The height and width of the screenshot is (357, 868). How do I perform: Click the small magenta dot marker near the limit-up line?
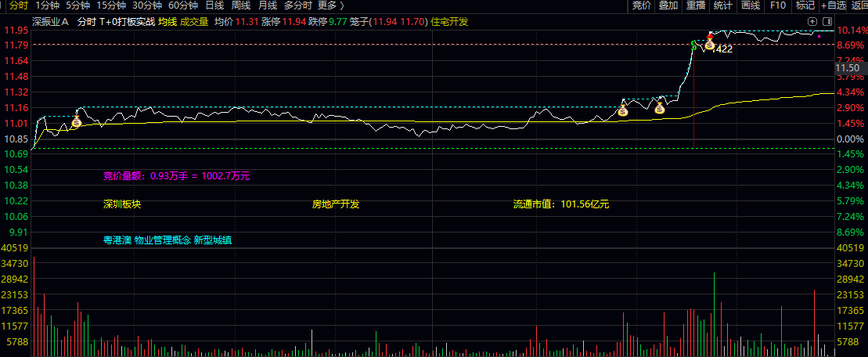pos(819,36)
